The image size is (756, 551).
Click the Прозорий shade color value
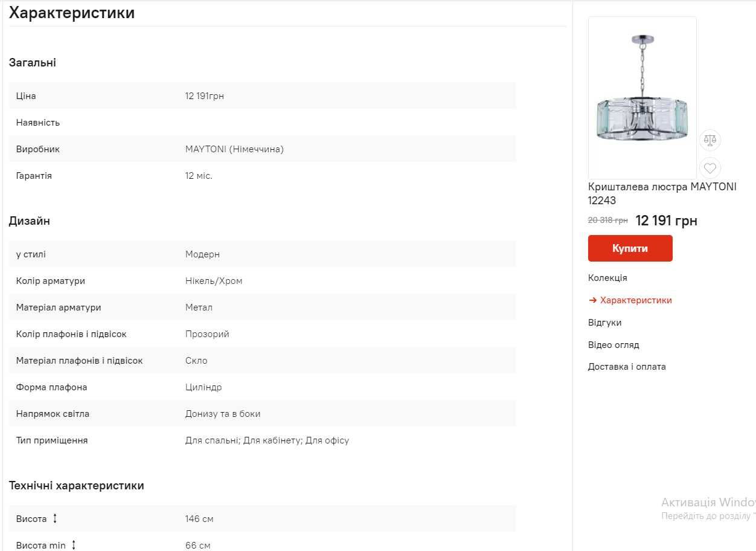click(207, 334)
